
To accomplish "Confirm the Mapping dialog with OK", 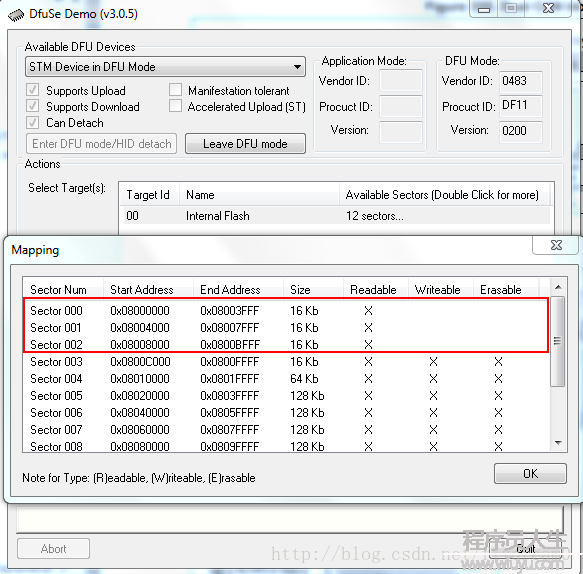I will point(530,474).
